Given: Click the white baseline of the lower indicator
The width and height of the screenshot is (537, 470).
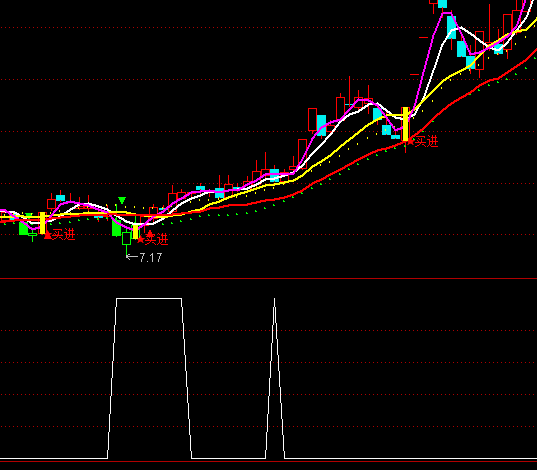Looking at the screenshot, I should tap(268, 458).
